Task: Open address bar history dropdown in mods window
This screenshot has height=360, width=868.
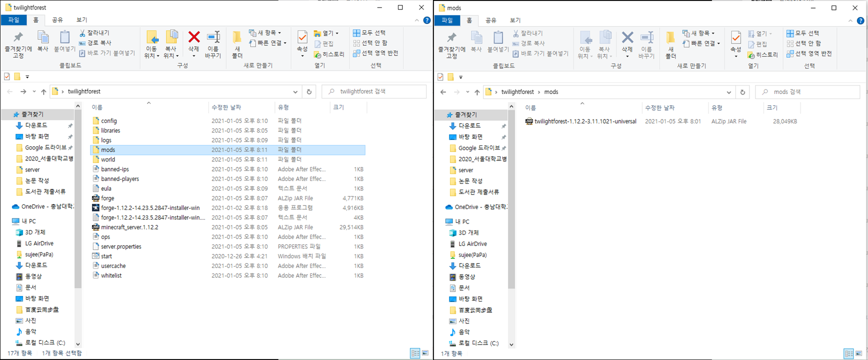Action: pyautogui.click(x=728, y=92)
